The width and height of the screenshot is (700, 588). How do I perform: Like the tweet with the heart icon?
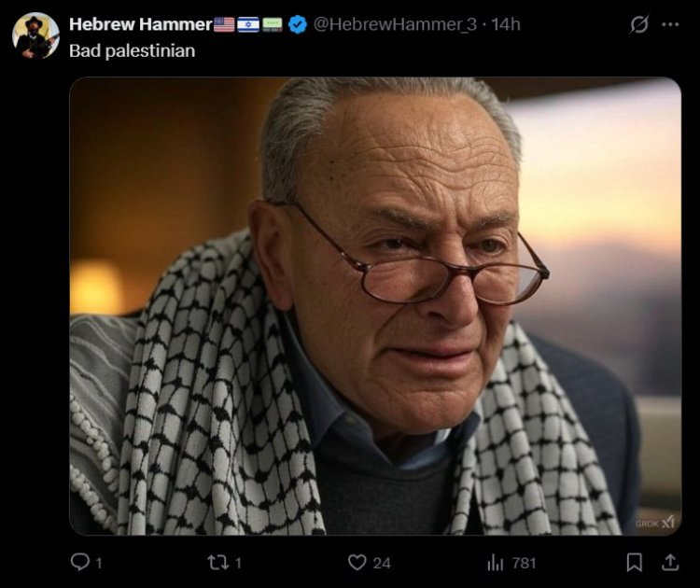click(x=357, y=562)
